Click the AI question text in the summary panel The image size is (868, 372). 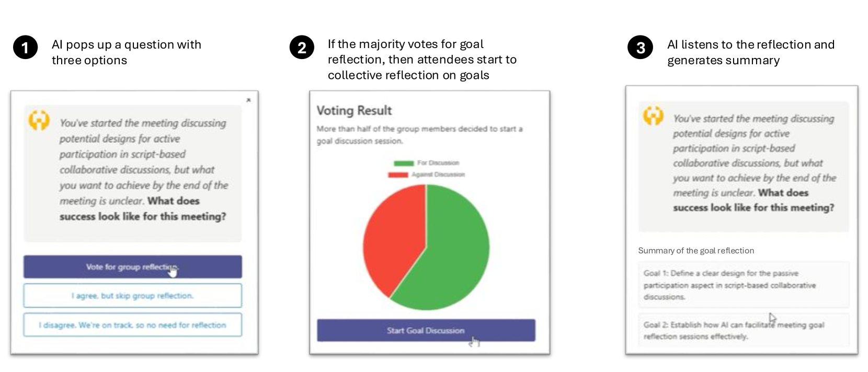(753, 163)
